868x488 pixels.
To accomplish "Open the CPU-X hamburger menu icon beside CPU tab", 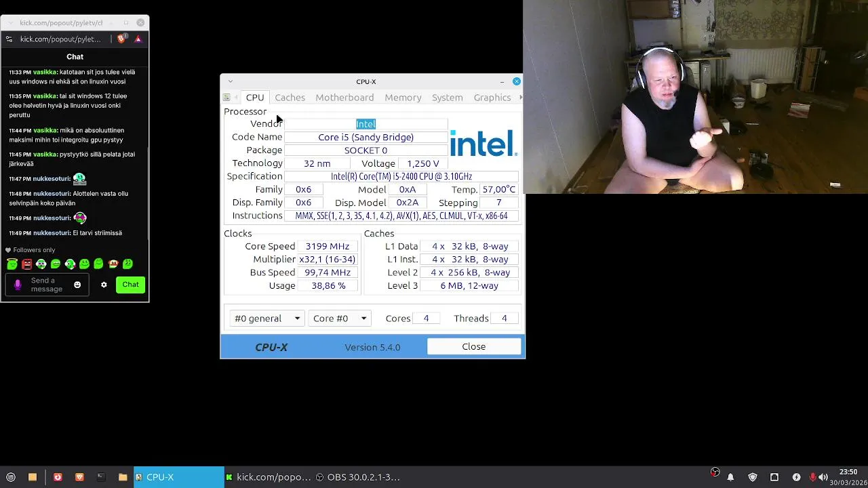I will pyautogui.click(x=226, y=98).
